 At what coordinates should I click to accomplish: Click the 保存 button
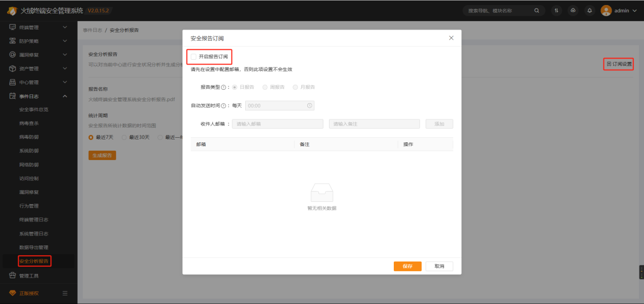pyautogui.click(x=407, y=266)
